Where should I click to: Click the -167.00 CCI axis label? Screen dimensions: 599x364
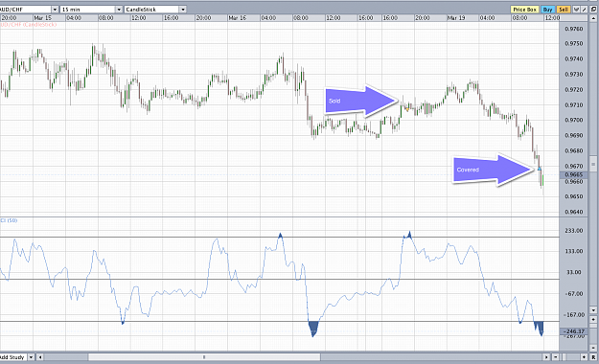[x=574, y=315]
